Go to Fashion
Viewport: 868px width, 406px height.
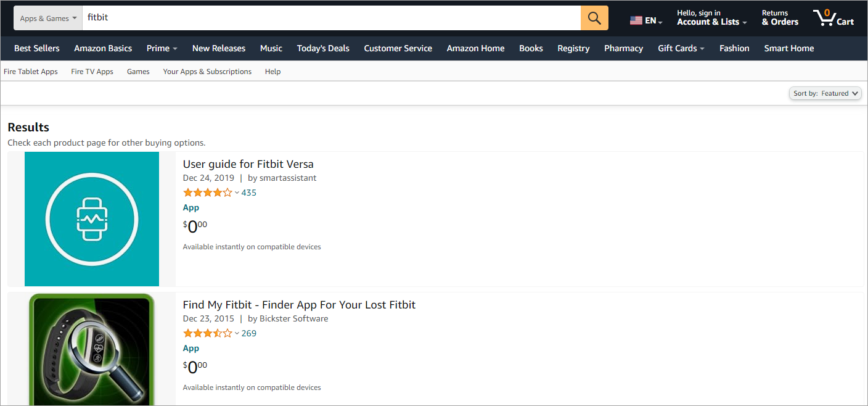pyautogui.click(x=734, y=48)
